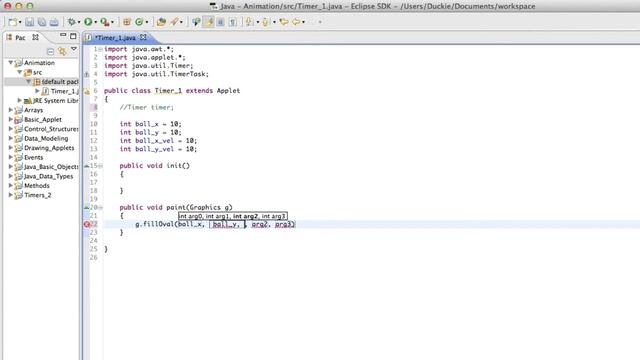Click the Search flashlight toolbar icon
Screen dimensions: 640x360
point(174,22)
